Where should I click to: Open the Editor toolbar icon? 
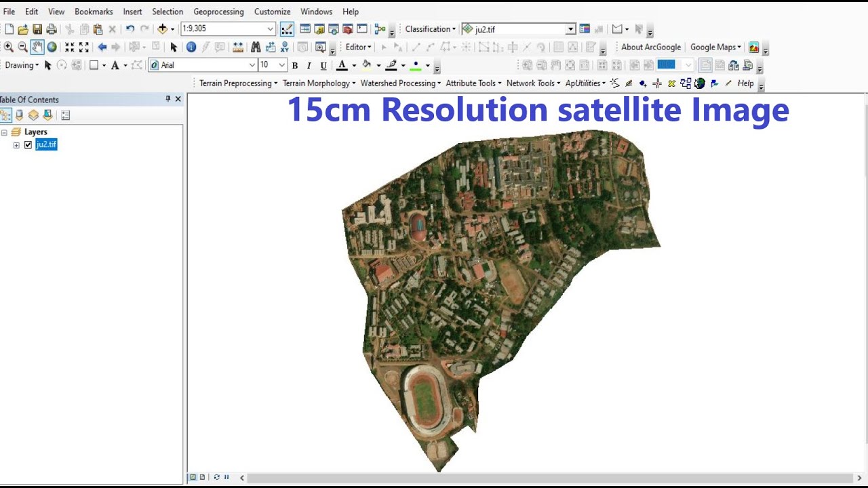pos(287,29)
